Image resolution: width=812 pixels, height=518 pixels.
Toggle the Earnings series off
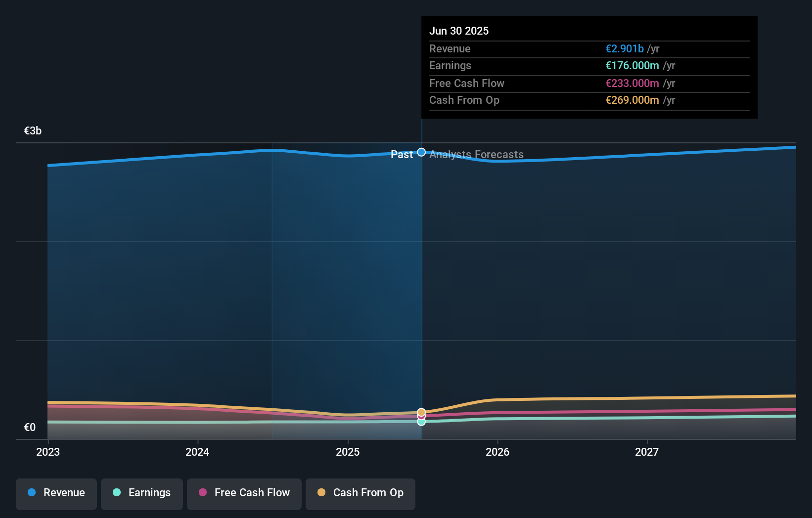tap(141, 493)
